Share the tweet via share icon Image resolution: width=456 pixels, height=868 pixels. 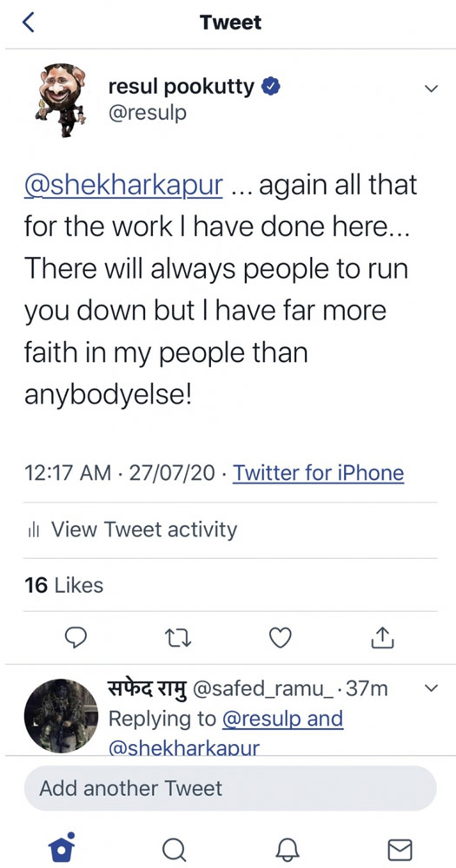[382, 638]
